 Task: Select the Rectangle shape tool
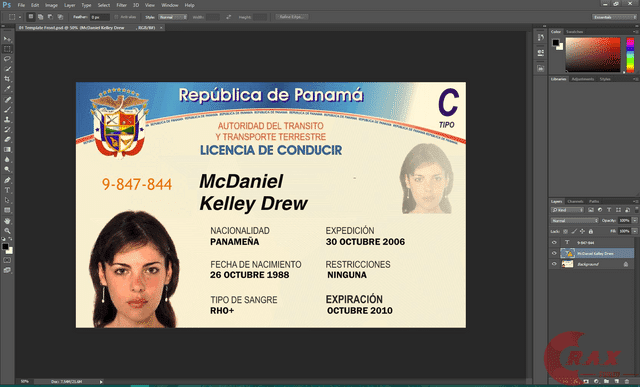[x=7, y=210]
